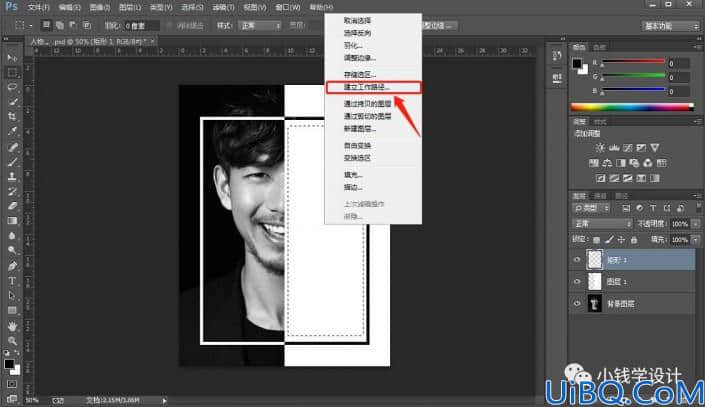The image size is (705, 407).
Task: Add a Curves adjustment
Action: tap(628, 148)
